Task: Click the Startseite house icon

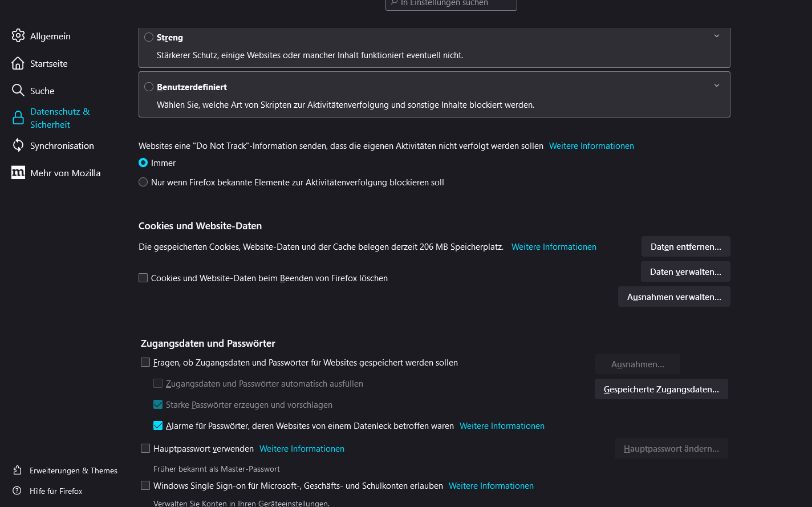Action: click(x=18, y=63)
